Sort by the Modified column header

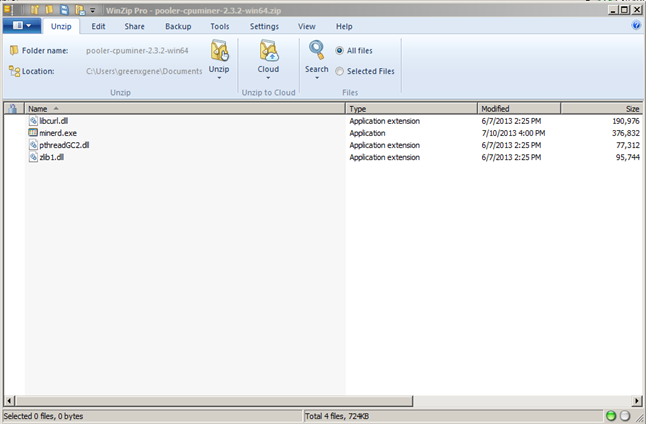point(519,109)
